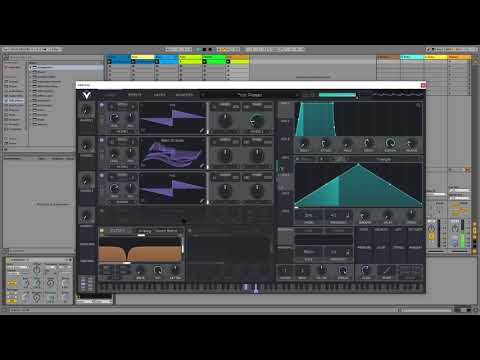The image size is (480, 360).
Task: Click Oscillator 1 distortion knob with green arc
Action: 256,120
